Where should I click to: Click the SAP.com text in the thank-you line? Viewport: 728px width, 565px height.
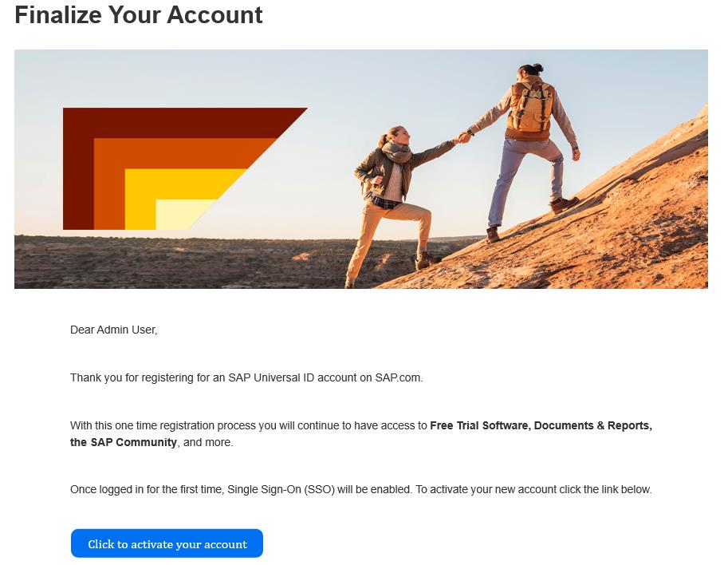click(398, 377)
